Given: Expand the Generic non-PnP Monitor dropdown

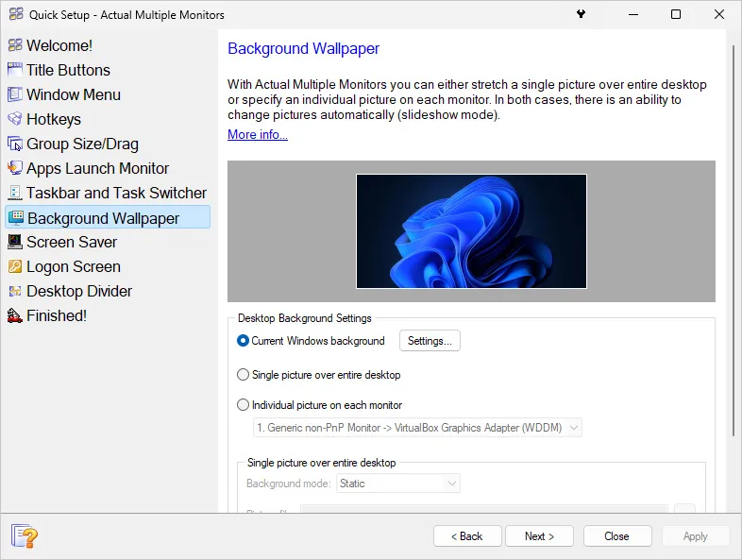Looking at the screenshot, I should [417, 428].
